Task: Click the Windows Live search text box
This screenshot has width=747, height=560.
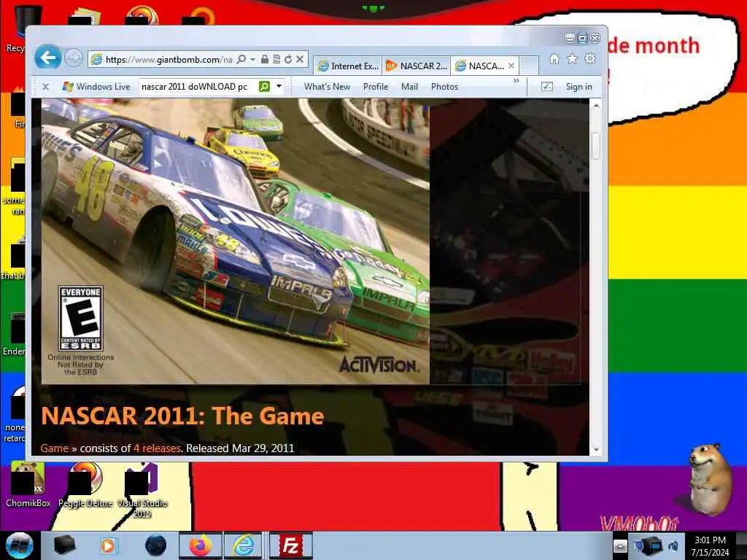Action: click(197, 87)
